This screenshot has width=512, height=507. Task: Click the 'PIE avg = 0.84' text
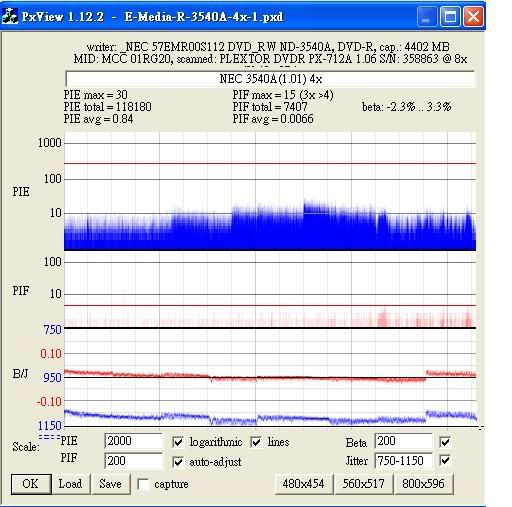pos(98,119)
